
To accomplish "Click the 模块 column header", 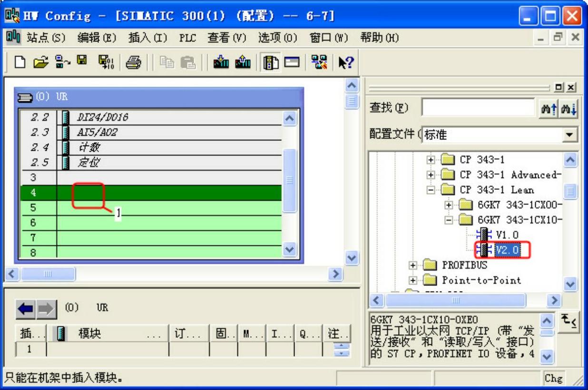I will 108,333.
